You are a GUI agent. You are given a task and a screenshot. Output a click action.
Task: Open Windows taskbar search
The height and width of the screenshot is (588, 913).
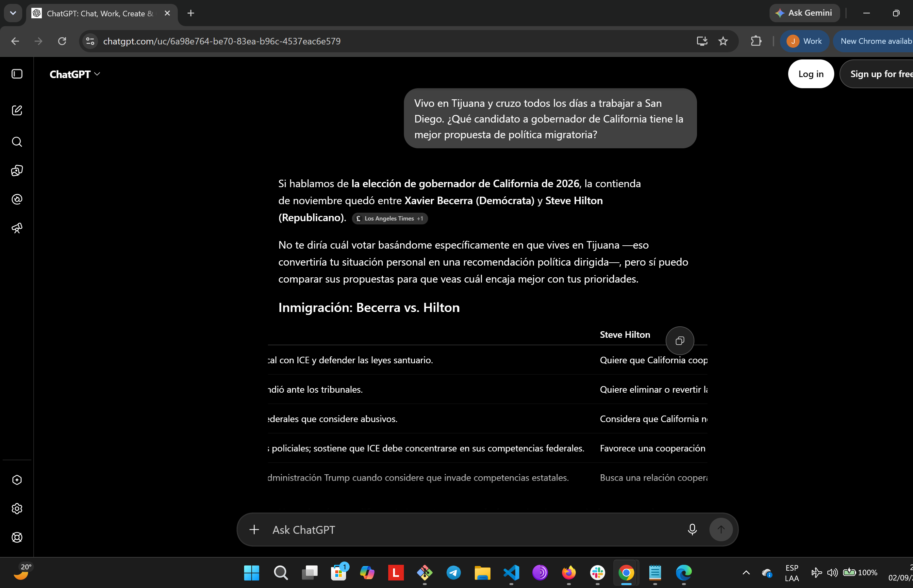click(x=281, y=572)
